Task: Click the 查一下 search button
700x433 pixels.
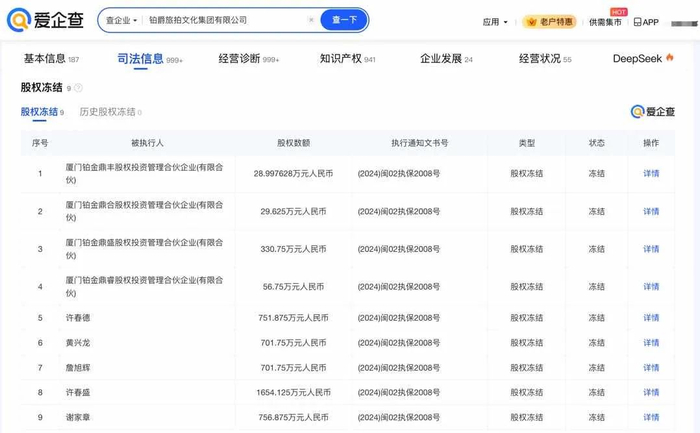Action: coord(344,20)
